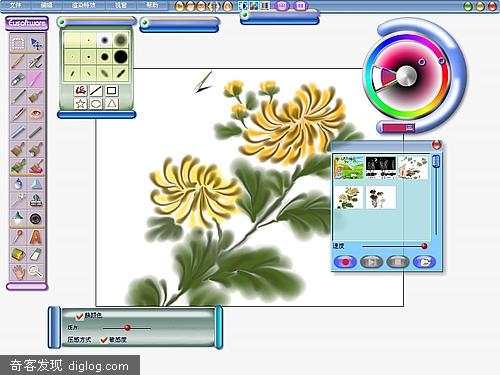
Task: Click the stop button in playback panel
Action: click(398, 262)
